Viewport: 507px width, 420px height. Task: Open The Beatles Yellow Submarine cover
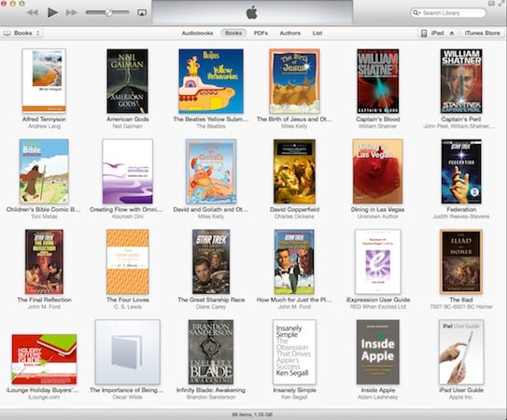[211, 81]
